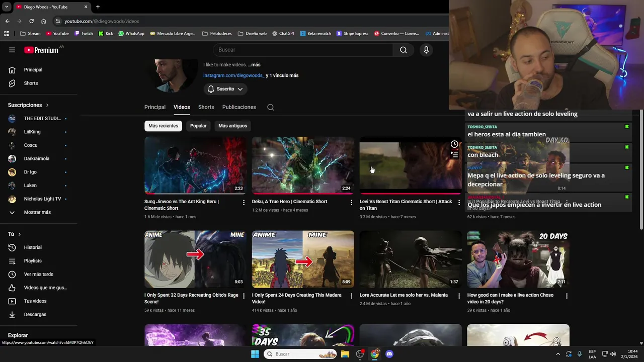Open options menu for Obito's Rage video
Viewport: 644px width, 362px height.
pyautogui.click(x=244, y=296)
